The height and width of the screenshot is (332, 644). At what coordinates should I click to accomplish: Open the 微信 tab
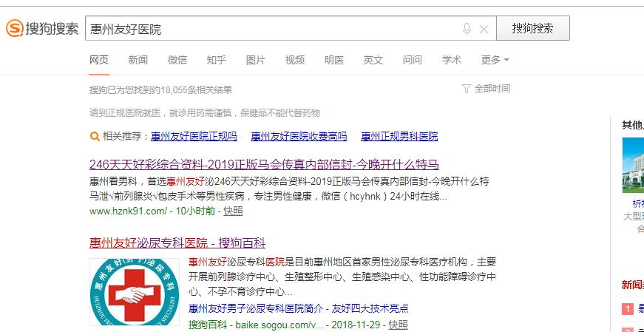(x=177, y=60)
